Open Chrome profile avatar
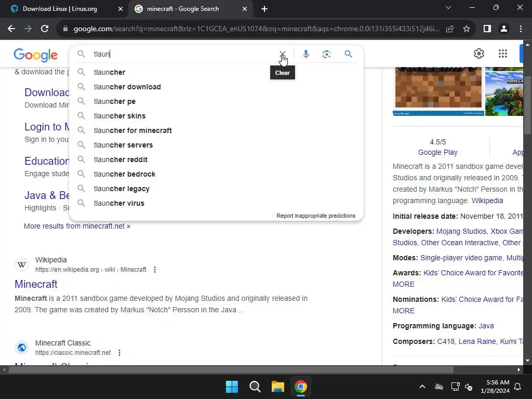Image resolution: width=532 pixels, height=399 pixels. [504, 29]
